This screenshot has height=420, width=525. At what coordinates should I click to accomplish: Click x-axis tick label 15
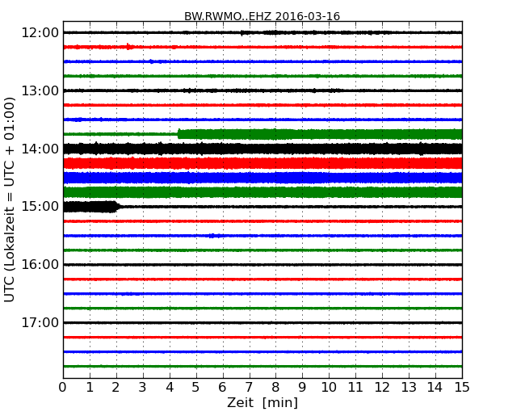tap(462, 388)
